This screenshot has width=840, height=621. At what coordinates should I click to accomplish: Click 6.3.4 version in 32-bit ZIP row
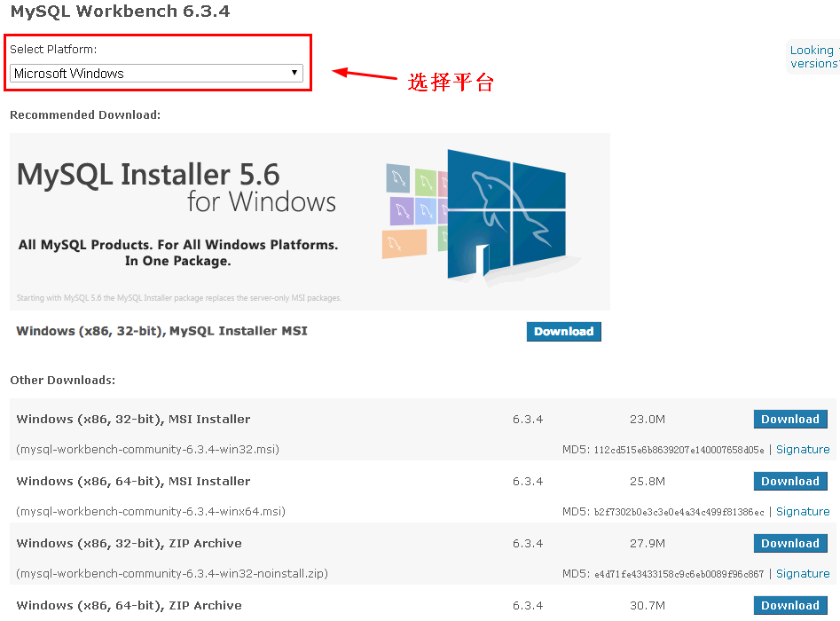point(528,543)
